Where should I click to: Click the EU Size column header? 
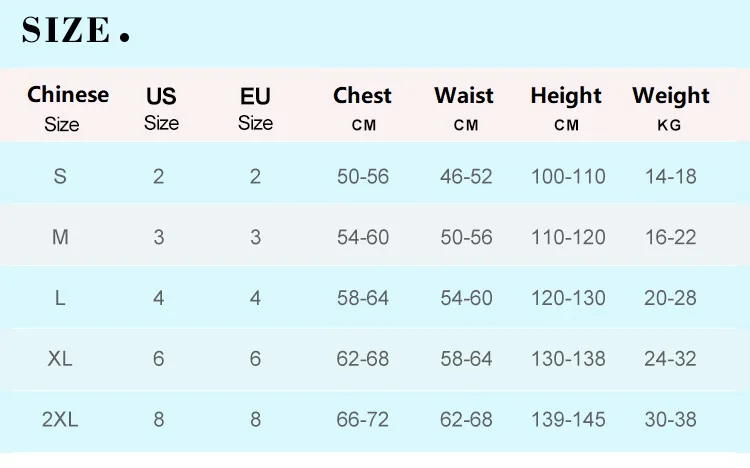255,109
